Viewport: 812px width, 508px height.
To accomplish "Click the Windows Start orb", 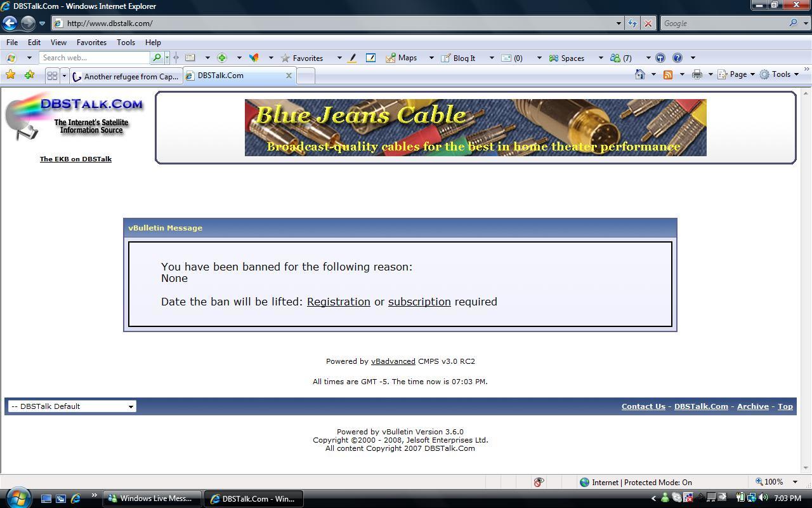I will click(17, 497).
